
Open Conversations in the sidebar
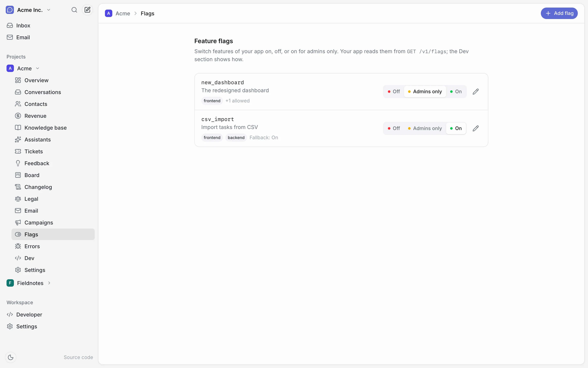point(53,92)
